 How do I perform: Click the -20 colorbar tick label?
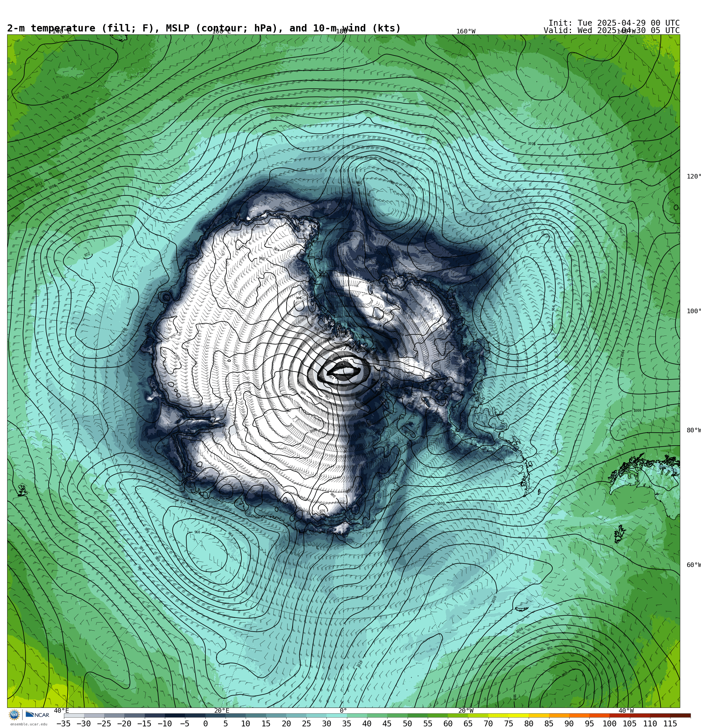pos(124,723)
